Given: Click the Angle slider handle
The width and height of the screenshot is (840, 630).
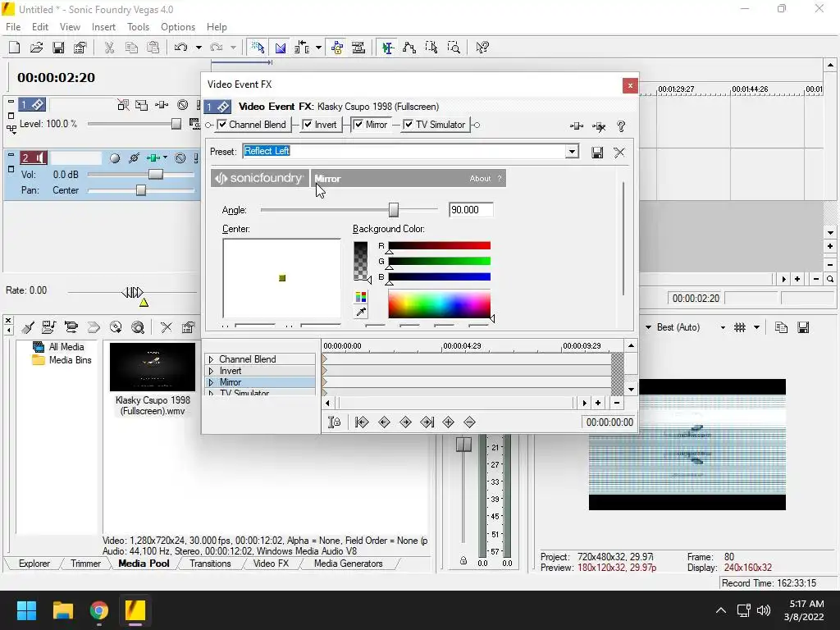Looking at the screenshot, I should point(394,210).
